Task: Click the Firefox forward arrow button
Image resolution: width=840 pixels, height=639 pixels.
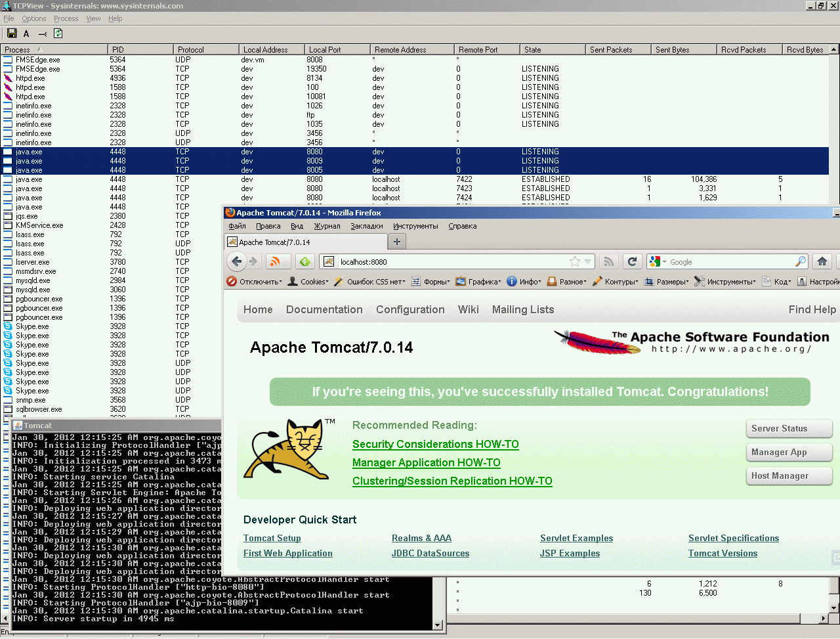Action: pyautogui.click(x=253, y=261)
